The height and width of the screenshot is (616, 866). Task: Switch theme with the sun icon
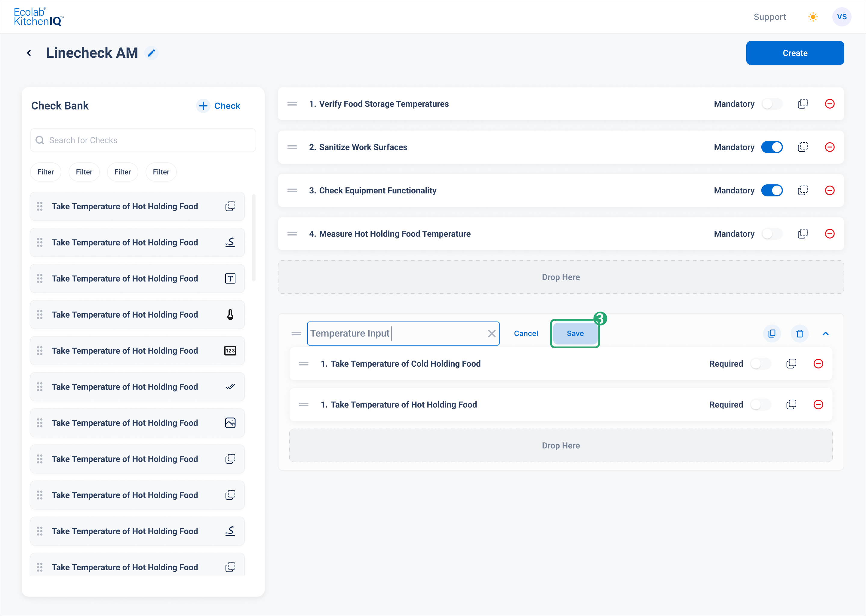813,17
